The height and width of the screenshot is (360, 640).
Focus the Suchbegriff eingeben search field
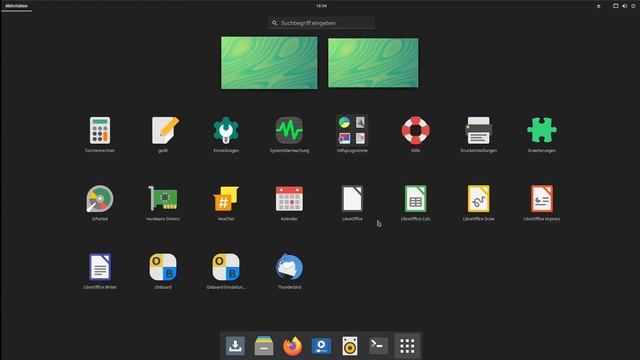321,23
